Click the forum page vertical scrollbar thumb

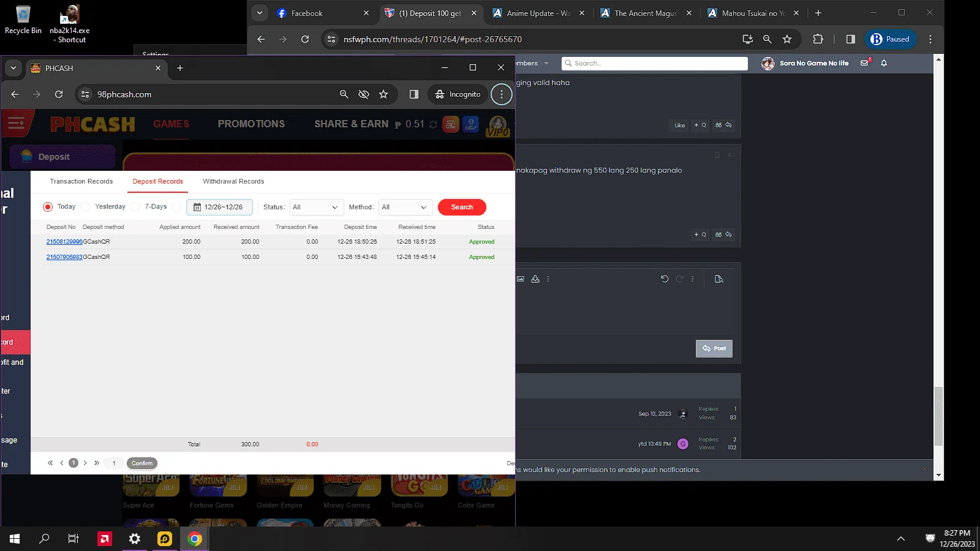click(938, 416)
